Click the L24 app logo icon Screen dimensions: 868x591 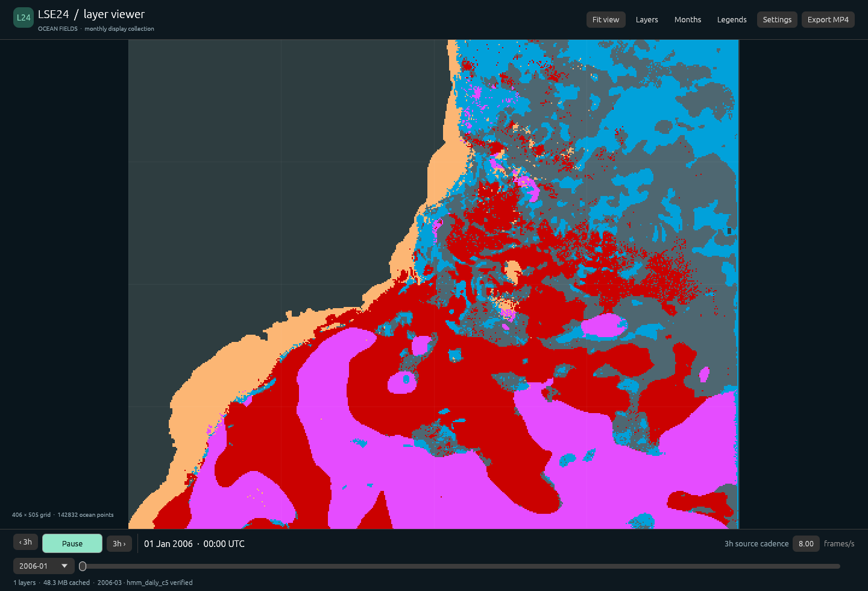click(24, 17)
